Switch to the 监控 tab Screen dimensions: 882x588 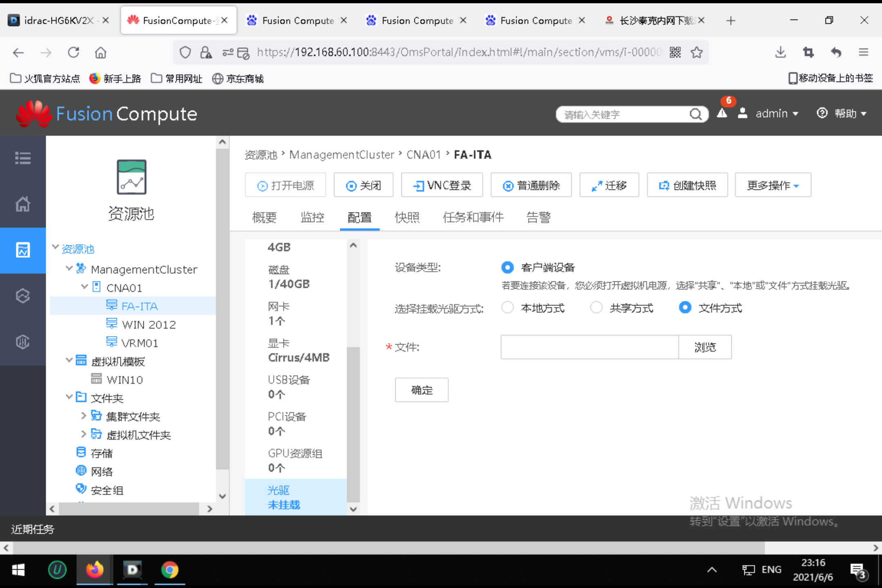[312, 217]
